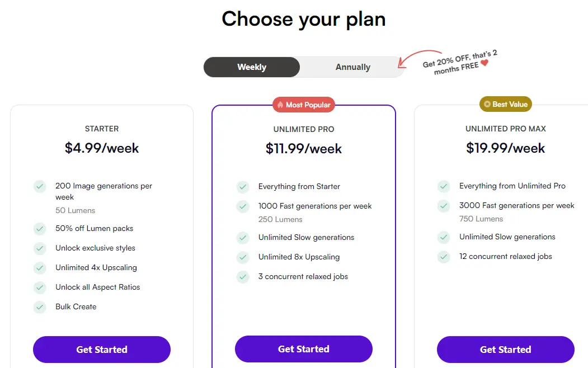Switch billing to Annually
The image size is (588, 368).
[352, 67]
